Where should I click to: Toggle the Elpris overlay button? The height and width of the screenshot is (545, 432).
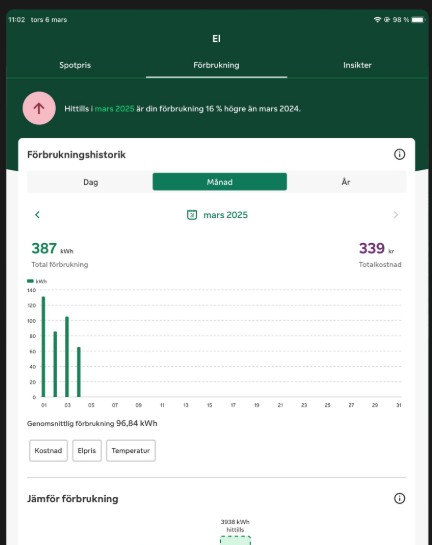tap(87, 450)
